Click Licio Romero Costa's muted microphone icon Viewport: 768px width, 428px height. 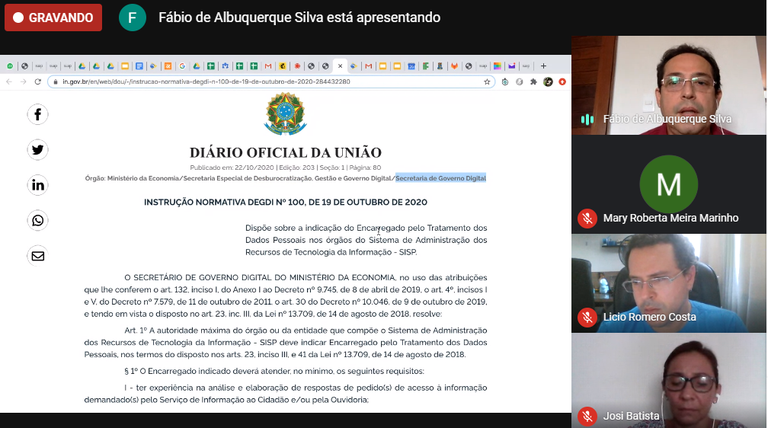[x=587, y=317]
